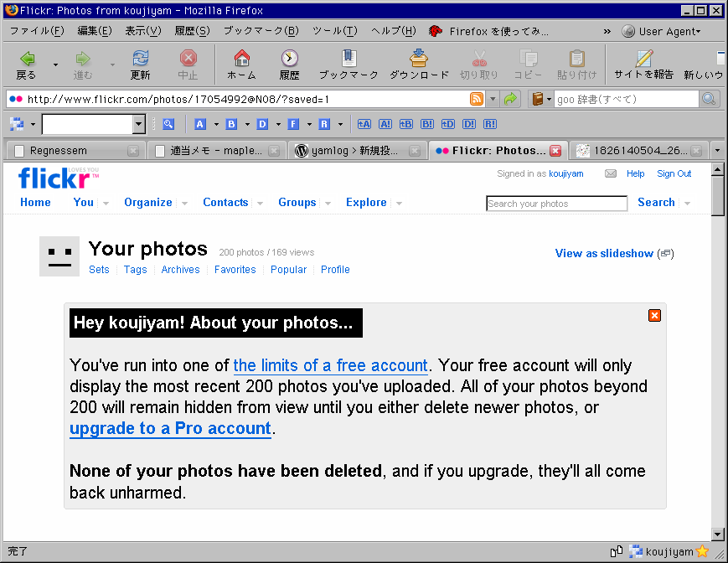Open the Back button history dropdown arrow

click(x=56, y=65)
